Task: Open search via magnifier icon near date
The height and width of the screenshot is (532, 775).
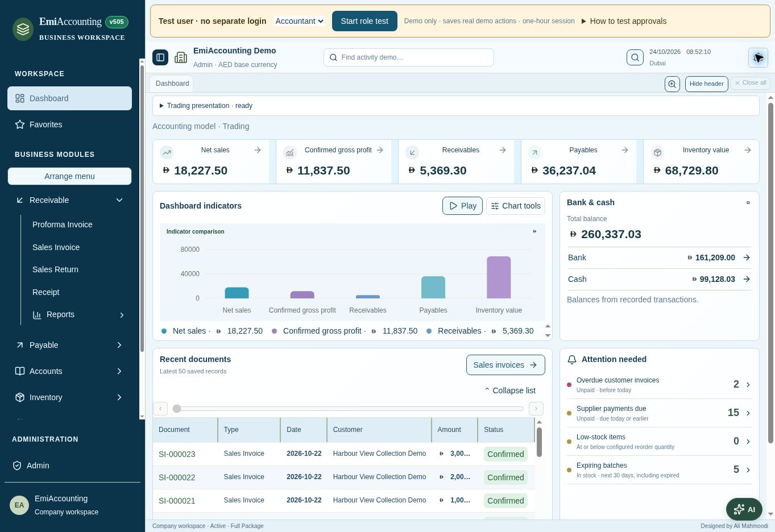Action: [635, 57]
